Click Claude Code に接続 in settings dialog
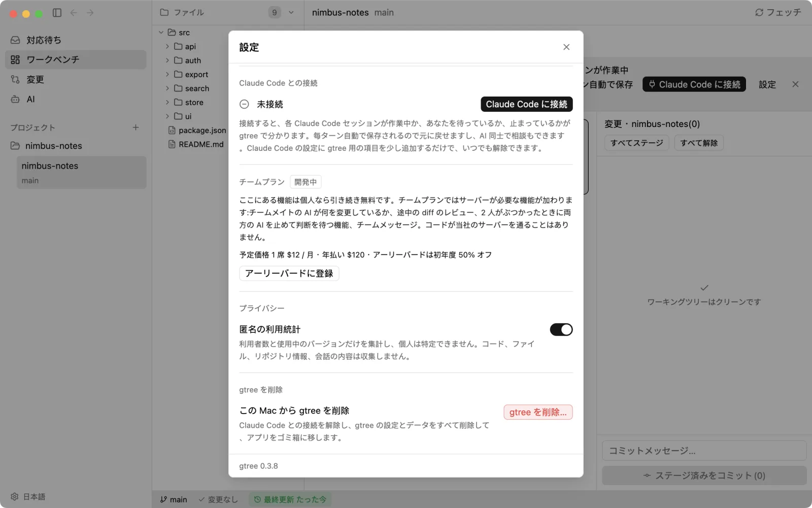This screenshot has width=812, height=508. pyautogui.click(x=527, y=104)
